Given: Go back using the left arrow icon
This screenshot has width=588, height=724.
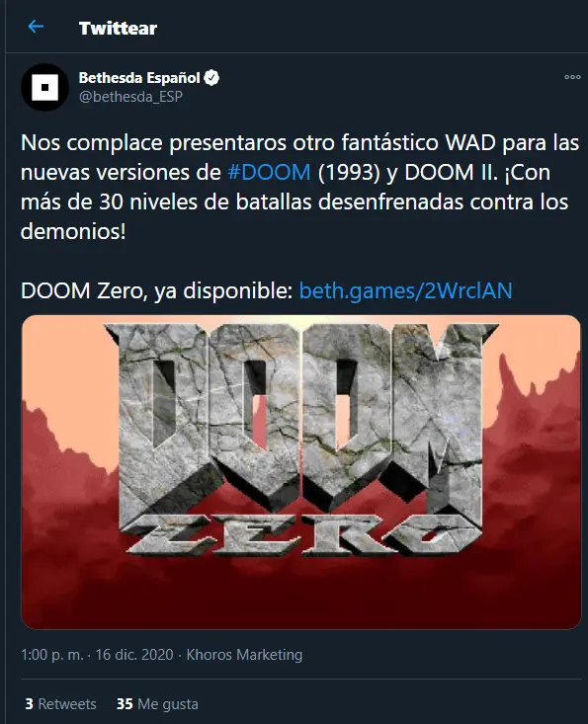Looking at the screenshot, I should [36, 27].
